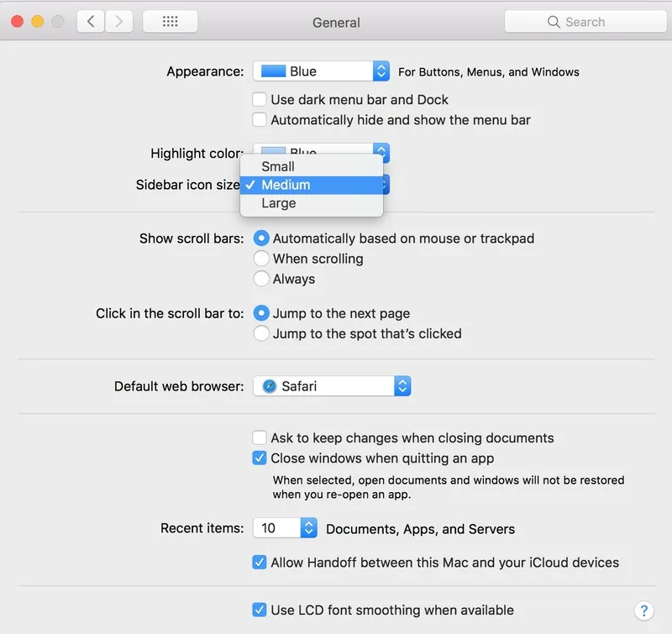The image size is (672, 634).
Task: Expand the Recent items count dropdown
Action: [285, 528]
